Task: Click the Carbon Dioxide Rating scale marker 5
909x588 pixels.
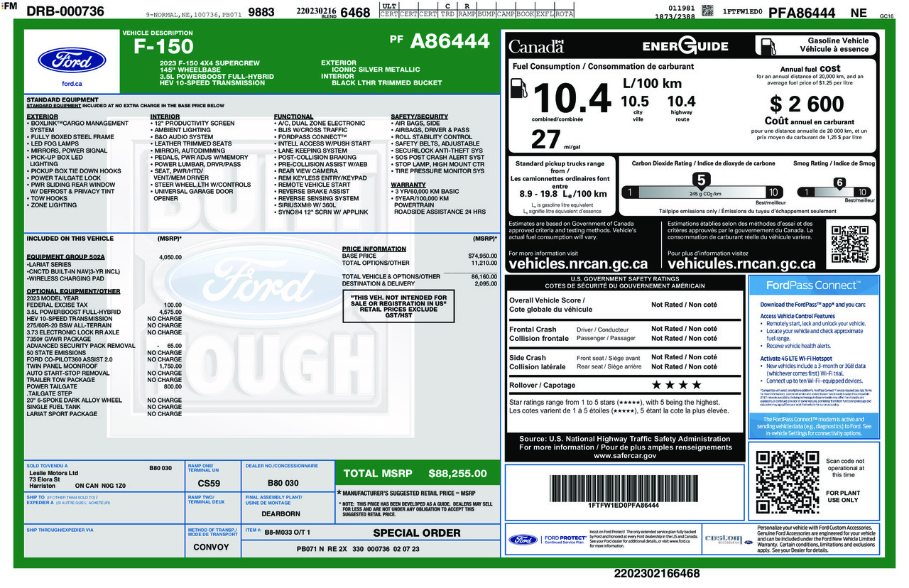Action: pos(701,181)
